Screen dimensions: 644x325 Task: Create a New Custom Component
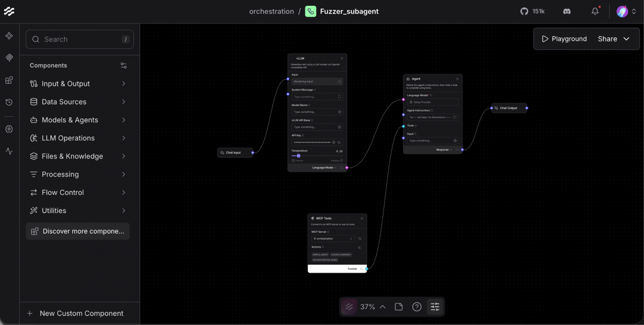pyautogui.click(x=75, y=313)
